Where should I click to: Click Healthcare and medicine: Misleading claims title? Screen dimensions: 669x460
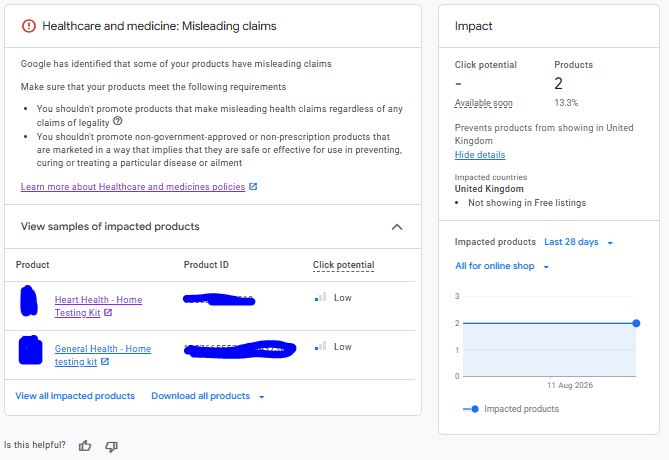(x=159, y=26)
